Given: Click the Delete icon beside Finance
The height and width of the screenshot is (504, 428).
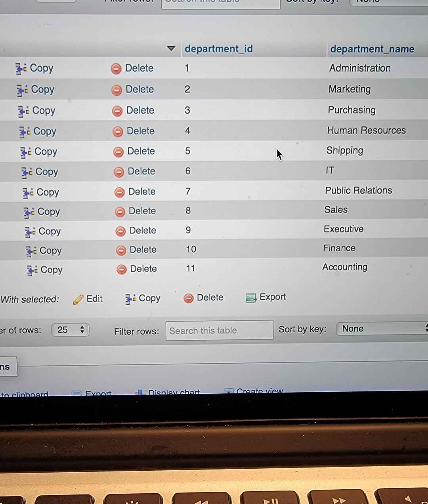Looking at the screenshot, I should pos(121,250).
